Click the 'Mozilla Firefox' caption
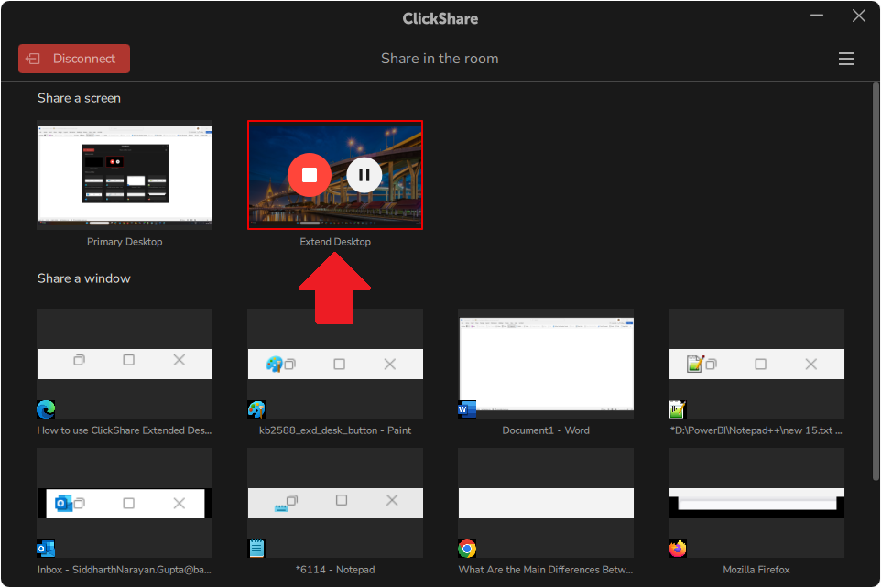Image resolution: width=881 pixels, height=588 pixels. pos(756,570)
